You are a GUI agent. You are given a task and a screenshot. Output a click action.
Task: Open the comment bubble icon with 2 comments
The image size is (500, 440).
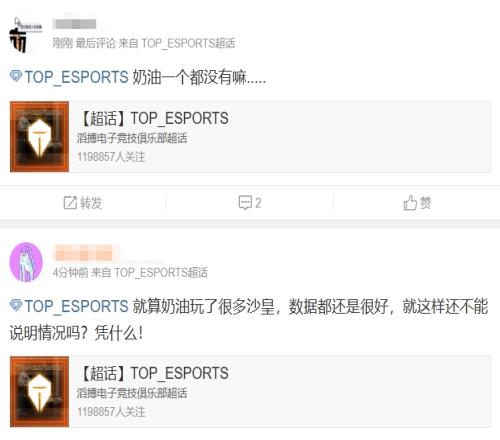coord(245,202)
